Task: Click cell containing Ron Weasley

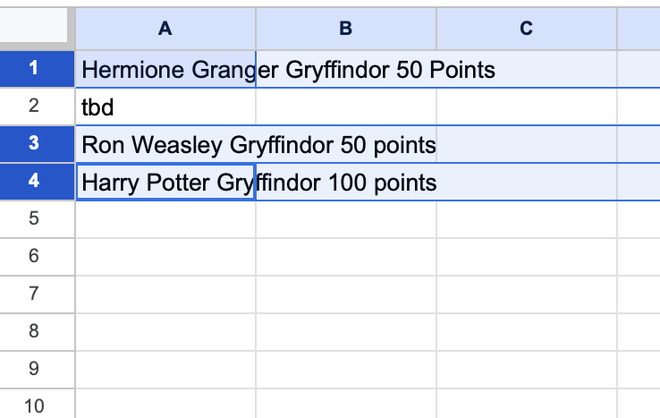Action: (165, 145)
